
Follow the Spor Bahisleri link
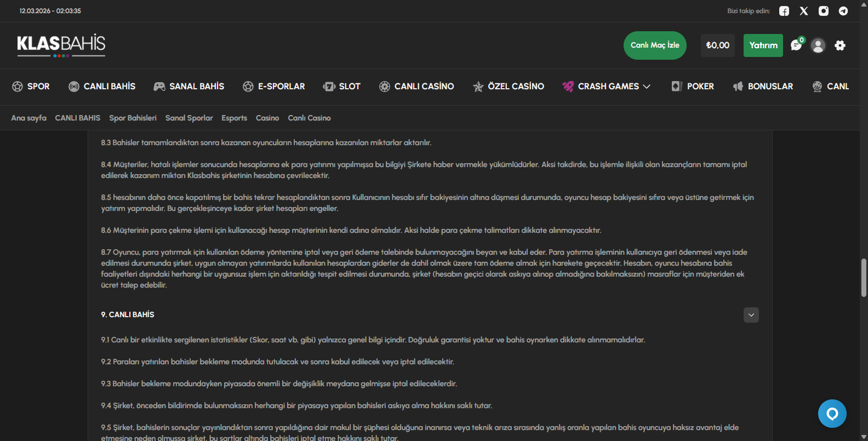[133, 118]
